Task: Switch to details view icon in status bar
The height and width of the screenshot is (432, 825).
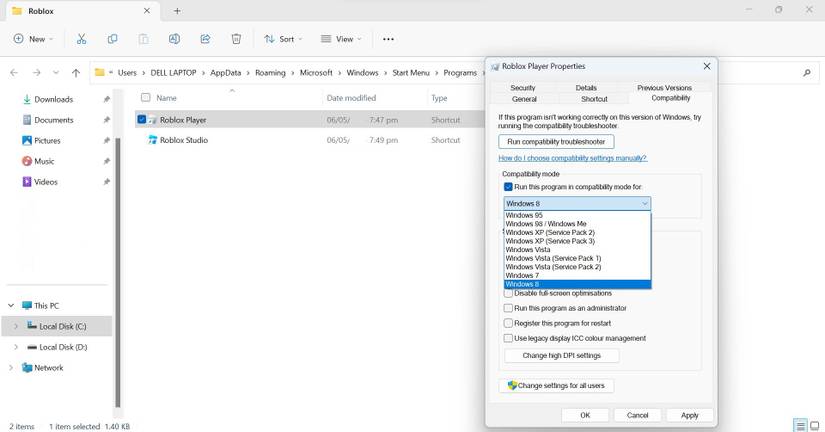Action: pos(800,425)
